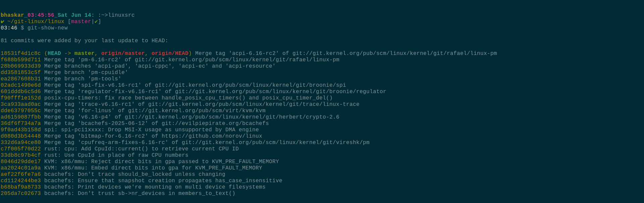The height and width of the screenshot is (203, 644).
Task: Click the evilpiepirate.org/bcachefs git URL
Action: point(215,123)
